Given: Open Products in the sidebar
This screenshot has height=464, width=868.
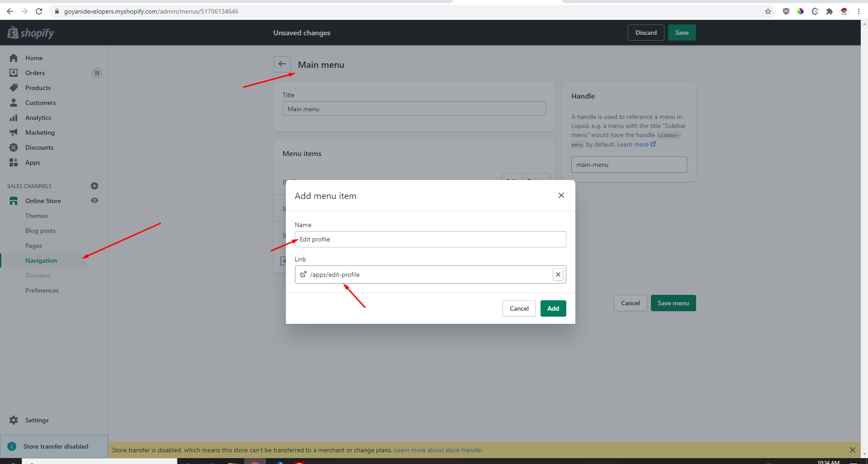Looking at the screenshot, I should tap(38, 88).
